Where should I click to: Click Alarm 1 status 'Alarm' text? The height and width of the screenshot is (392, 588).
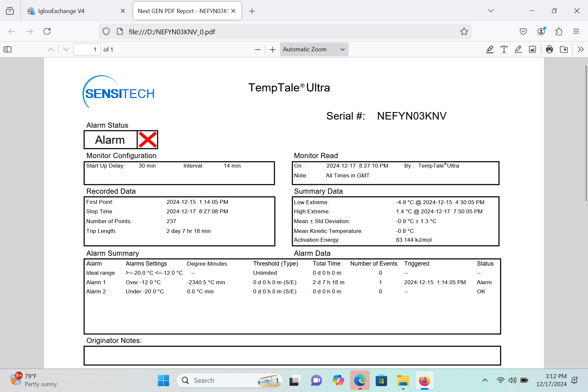click(x=484, y=282)
